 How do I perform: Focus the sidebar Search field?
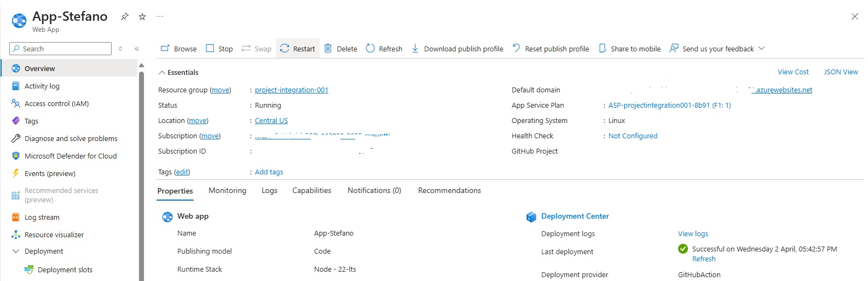pyautogui.click(x=60, y=49)
